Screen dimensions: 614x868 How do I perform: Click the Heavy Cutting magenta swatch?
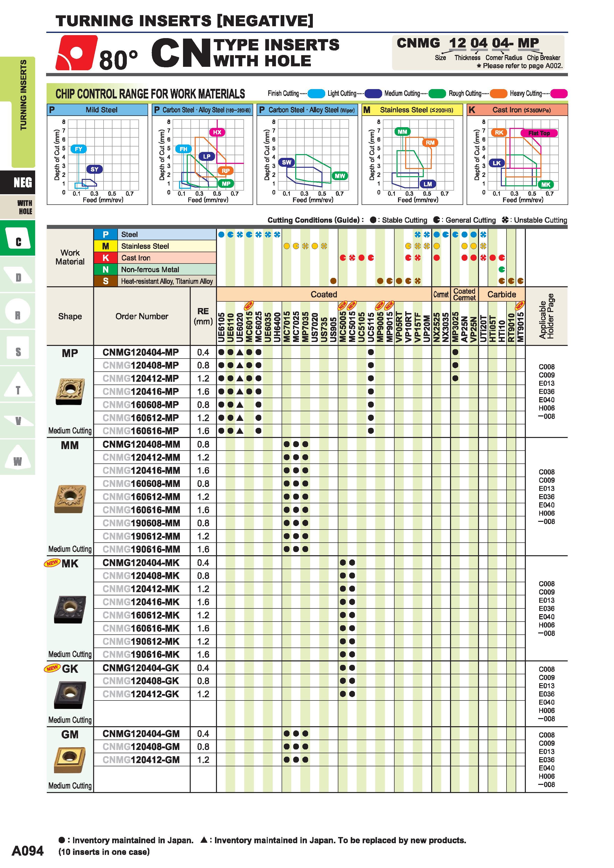pos(559,93)
